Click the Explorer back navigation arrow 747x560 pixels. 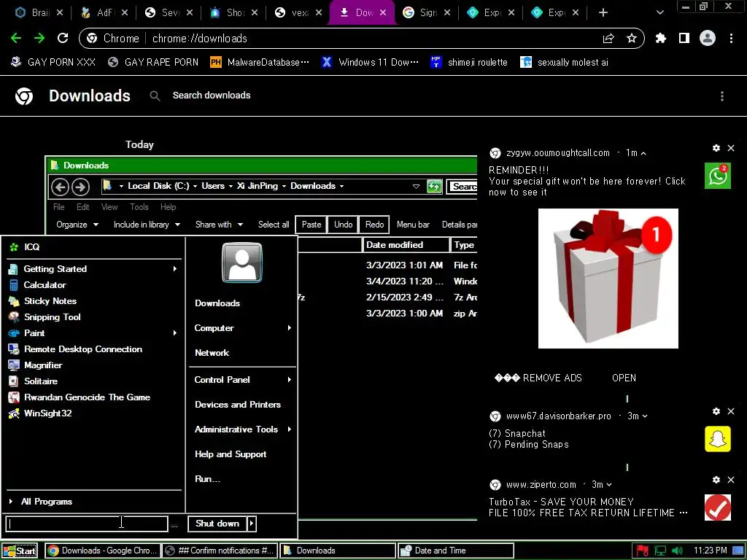[60, 187]
